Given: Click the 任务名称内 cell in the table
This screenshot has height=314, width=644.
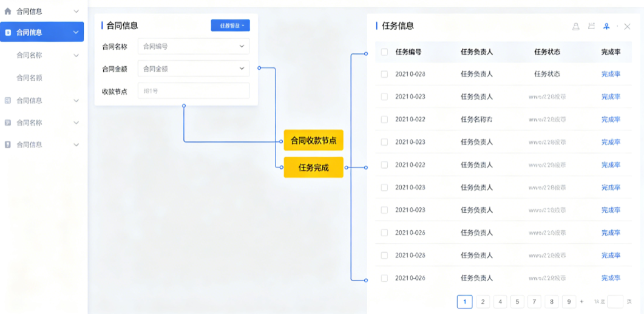Looking at the screenshot, I should (477, 119).
